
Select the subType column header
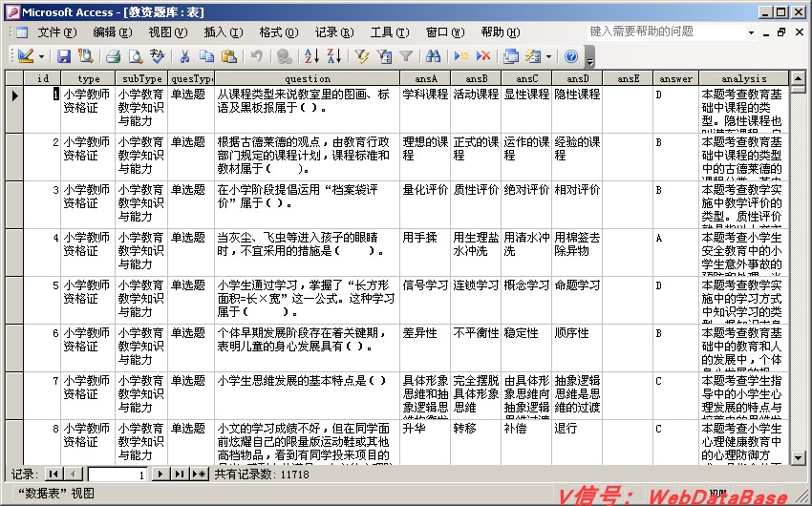coord(142,78)
